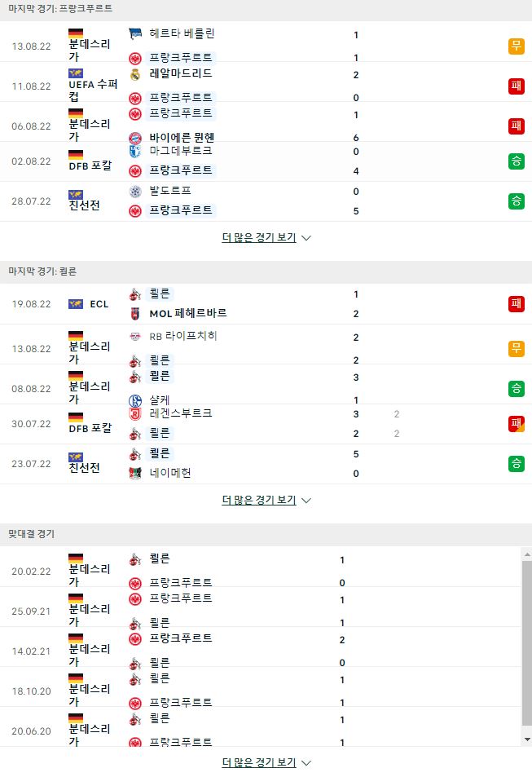
Task: Click the loss badge for the UEFA Super Cup match
Action: tap(517, 86)
